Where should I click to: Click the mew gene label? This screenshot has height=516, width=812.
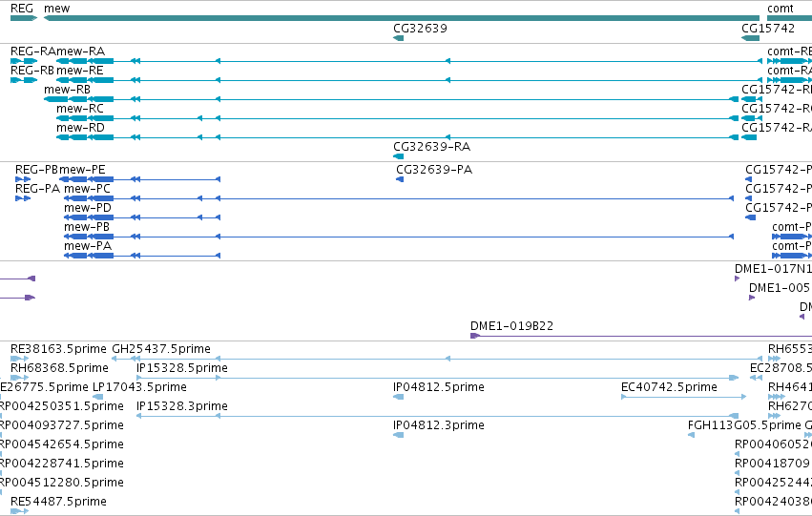[57, 9]
